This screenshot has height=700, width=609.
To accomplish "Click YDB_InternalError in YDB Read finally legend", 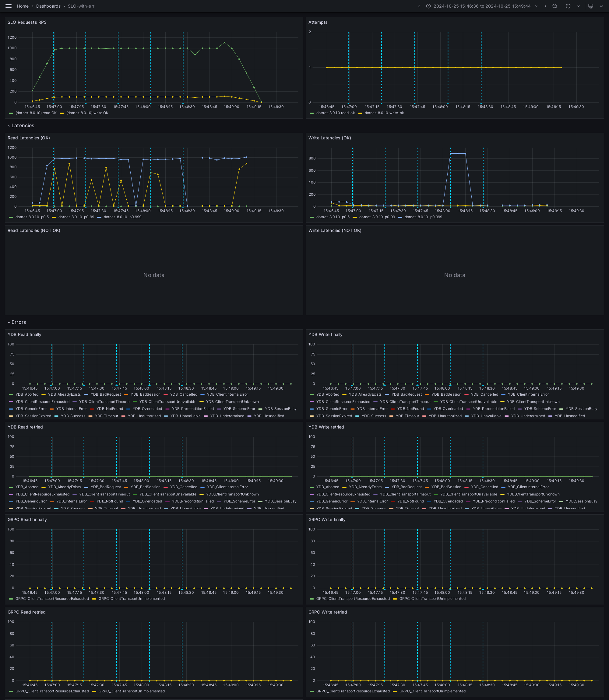I will point(71,409).
